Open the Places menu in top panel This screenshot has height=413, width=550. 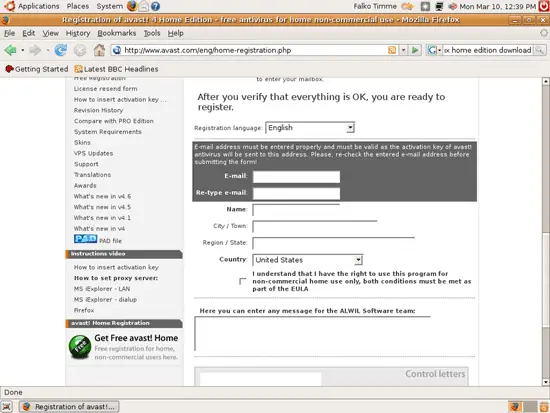click(x=78, y=6)
